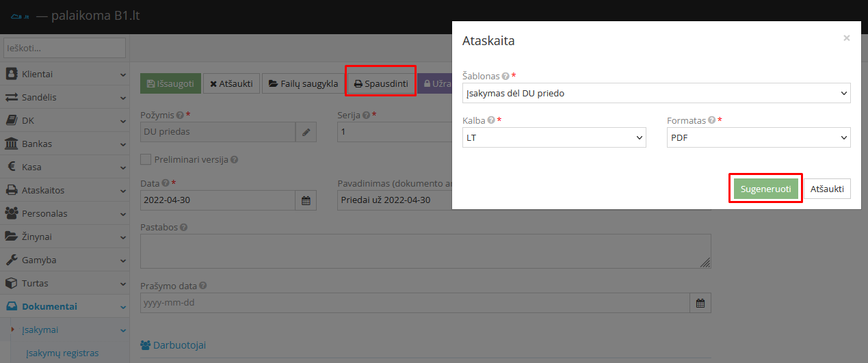Open the Šablonas template dropdown
Screen dimensions: 868x363
coord(657,93)
